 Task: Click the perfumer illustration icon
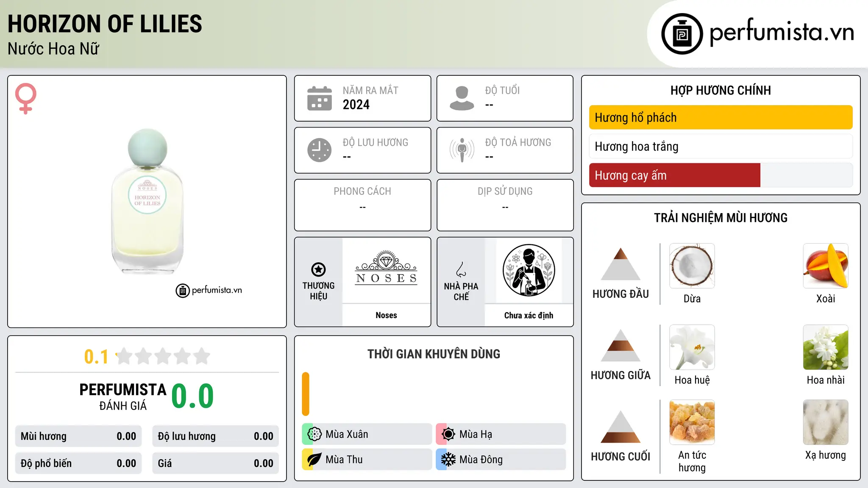529,270
